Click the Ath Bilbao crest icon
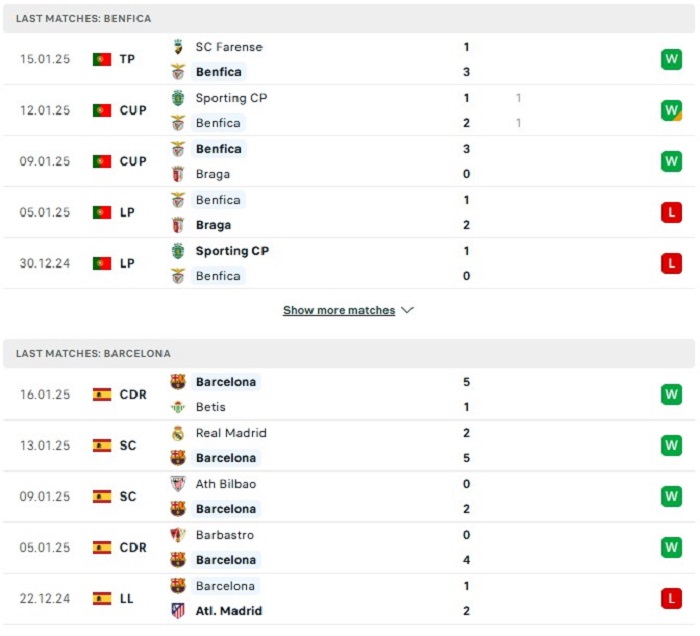This screenshot has width=700, height=636. 178,484
